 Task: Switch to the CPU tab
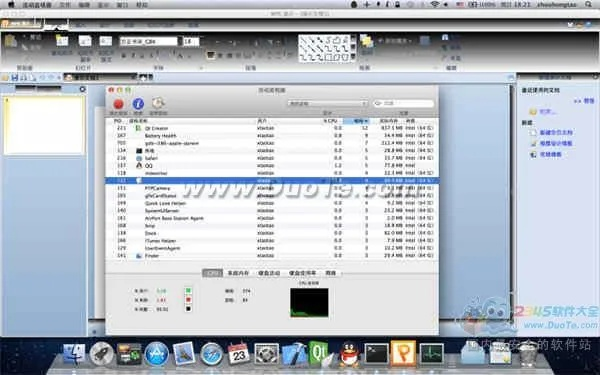click(212, 273)
